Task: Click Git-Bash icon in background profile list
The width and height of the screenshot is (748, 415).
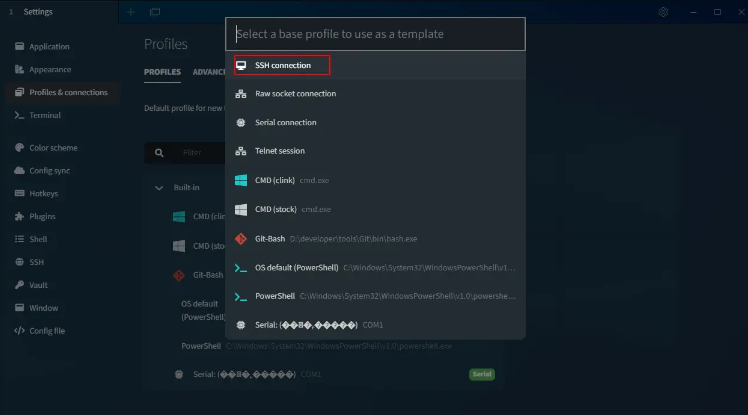Action: click(179, 275)
